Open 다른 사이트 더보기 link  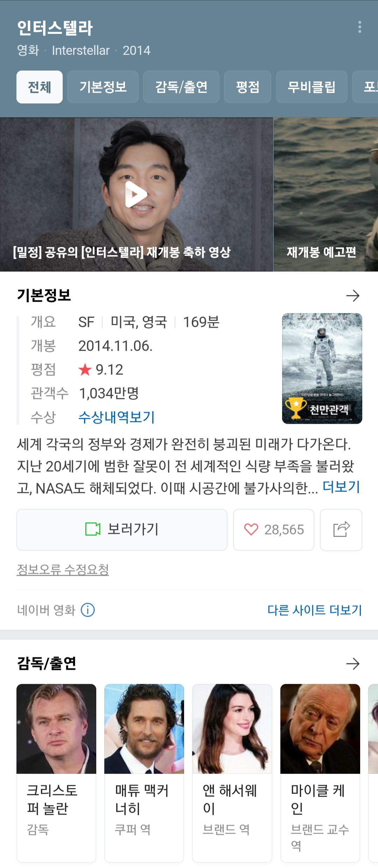[x=315, y=610]
